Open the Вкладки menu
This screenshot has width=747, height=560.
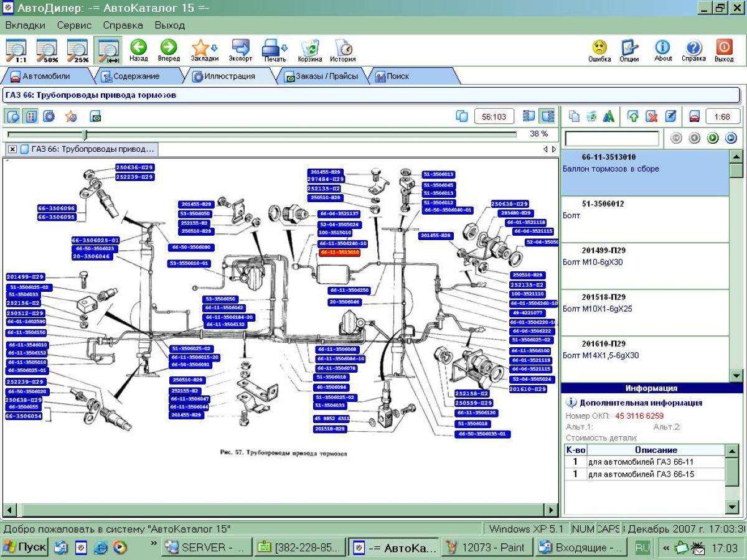pos(26,26)
